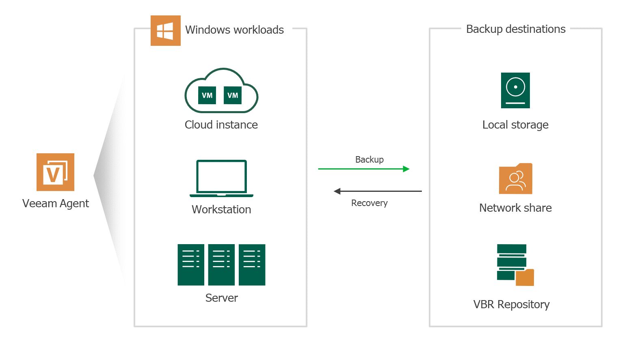Select the right VM box inside the cloud
This screenshot has height=350, width=644.
[233, 95]
